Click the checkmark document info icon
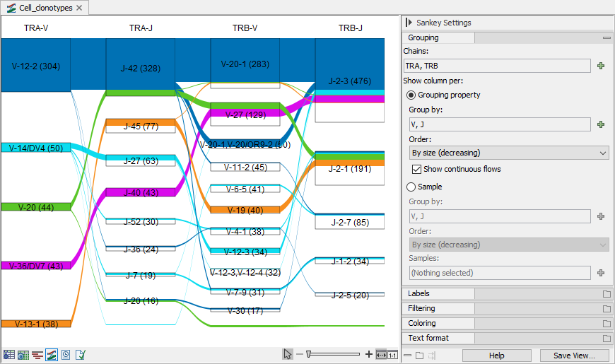 (80, 355)
